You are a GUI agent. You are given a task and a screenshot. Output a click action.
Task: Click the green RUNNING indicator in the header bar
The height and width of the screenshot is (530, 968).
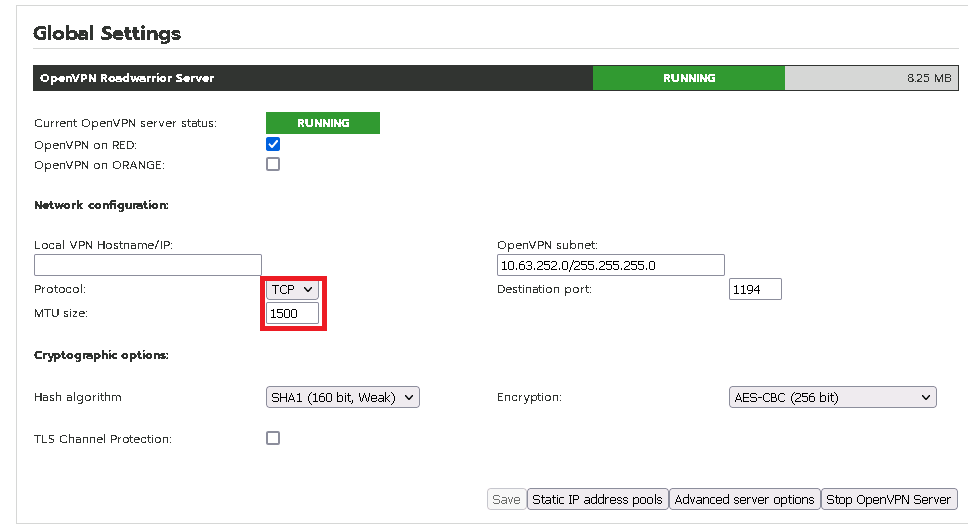click(689, 78)
